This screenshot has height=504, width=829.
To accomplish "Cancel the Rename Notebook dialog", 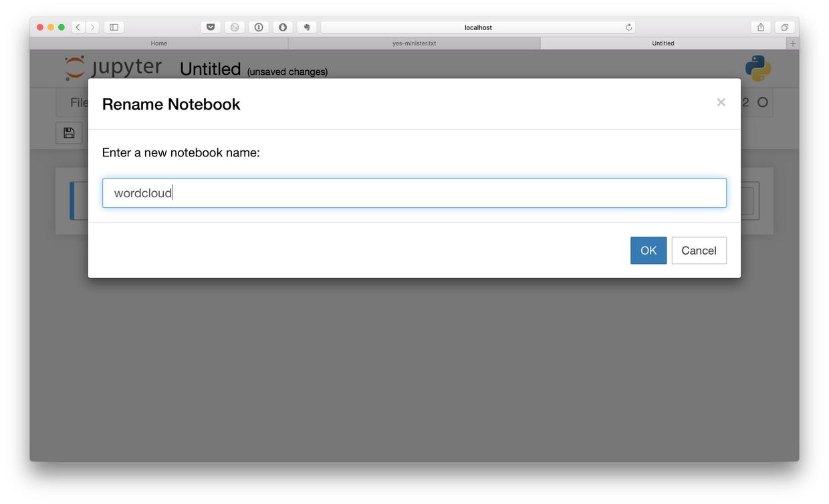I will [x=699, y=251].
